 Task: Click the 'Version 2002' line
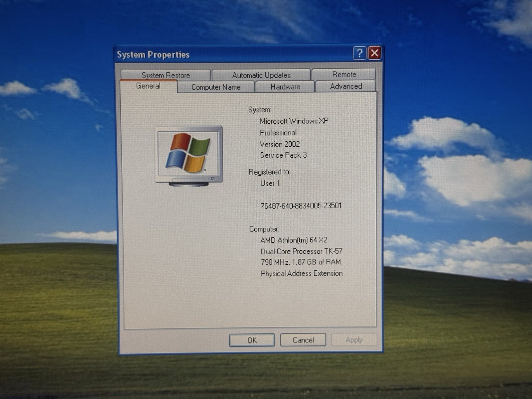pyautogui.click(x=280, y=144)
